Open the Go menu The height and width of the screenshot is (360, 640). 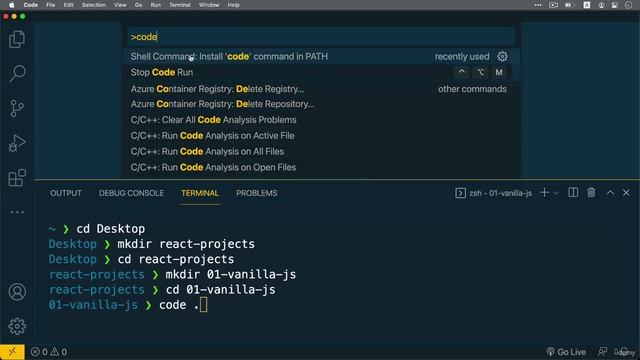[138, 5]
